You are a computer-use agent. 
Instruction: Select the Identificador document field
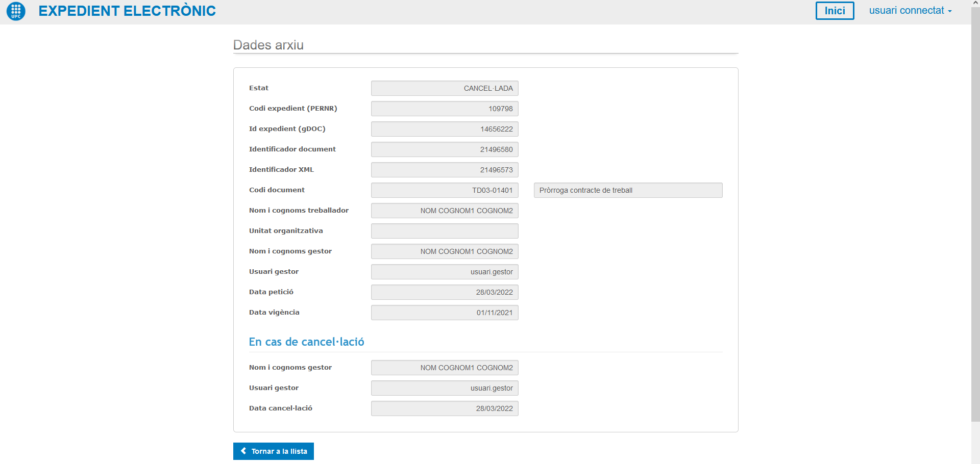coord(445,149)
